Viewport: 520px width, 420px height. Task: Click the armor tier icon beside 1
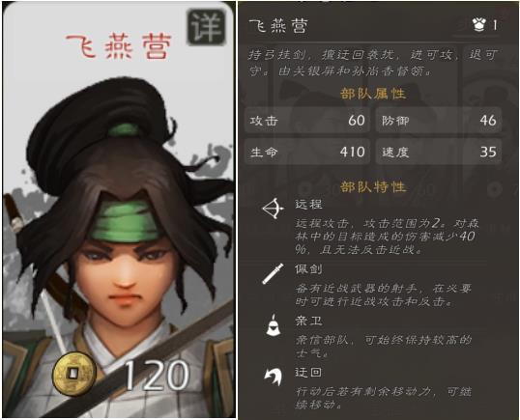(x=478, y=24)
